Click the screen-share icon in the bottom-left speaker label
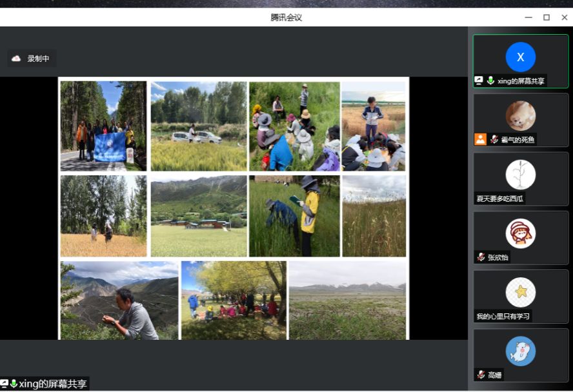The image size is (573, 392). point(4,383)
